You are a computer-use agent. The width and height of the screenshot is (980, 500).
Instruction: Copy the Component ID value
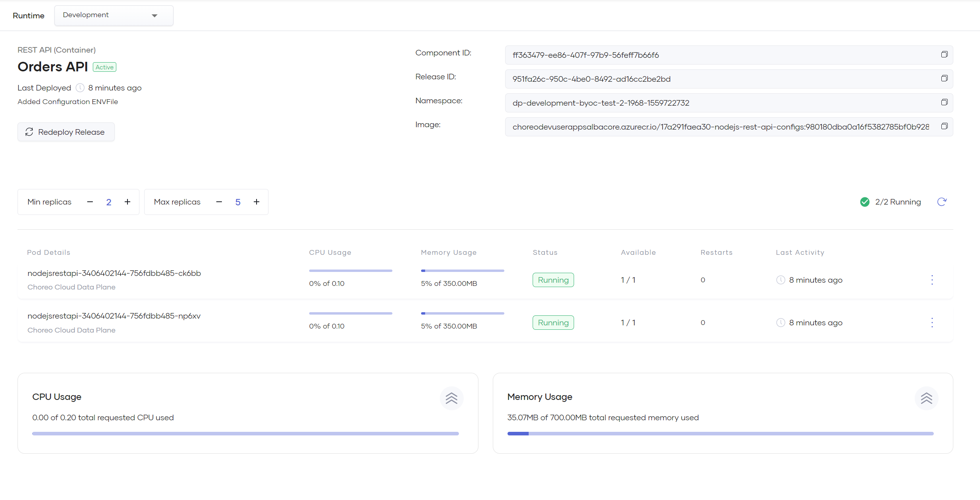[944, 55]
